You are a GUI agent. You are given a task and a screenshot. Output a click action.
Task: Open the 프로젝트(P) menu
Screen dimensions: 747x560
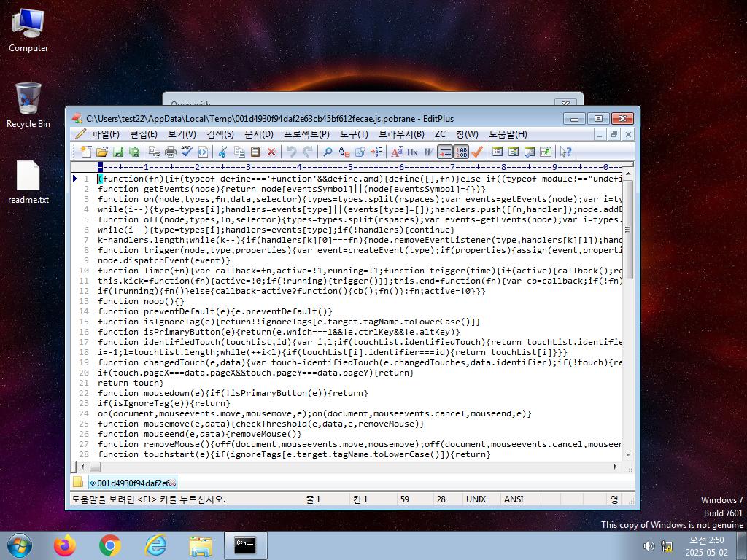[306, 134]
